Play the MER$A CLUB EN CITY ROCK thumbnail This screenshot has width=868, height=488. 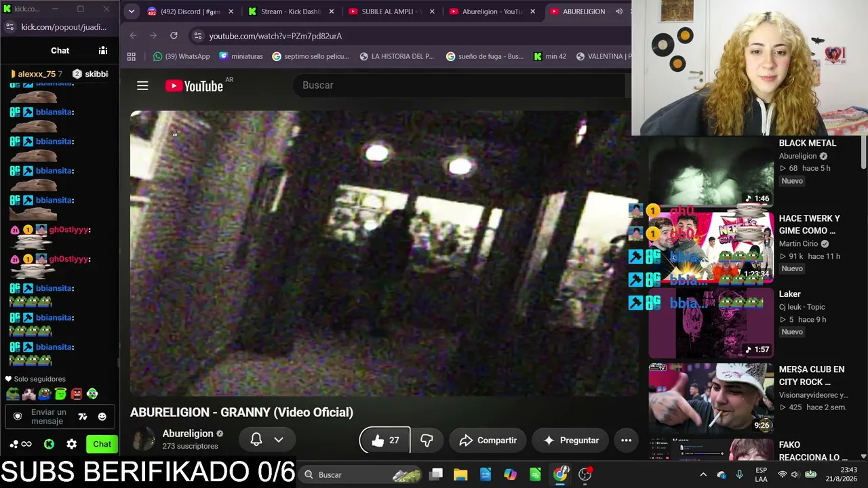pos(711,398)
